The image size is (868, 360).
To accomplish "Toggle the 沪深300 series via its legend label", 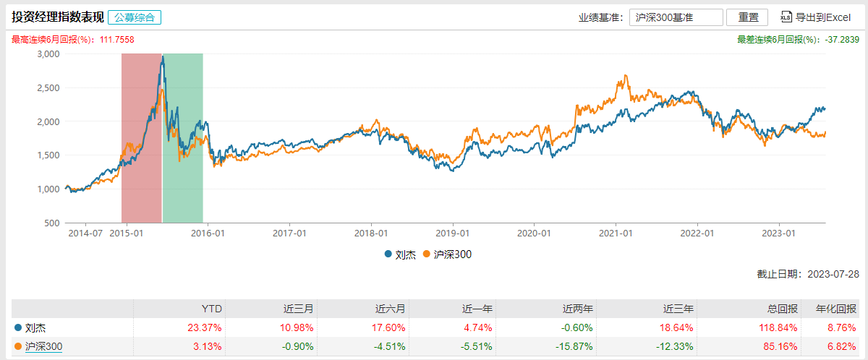I will [452, 254].
